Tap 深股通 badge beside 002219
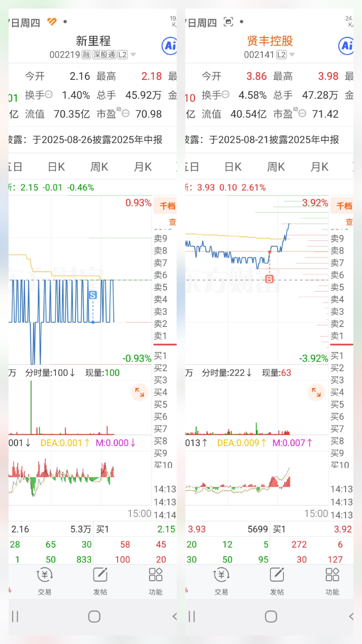The height and width of the screenshot is (644, 362). (x=104, y=55)
